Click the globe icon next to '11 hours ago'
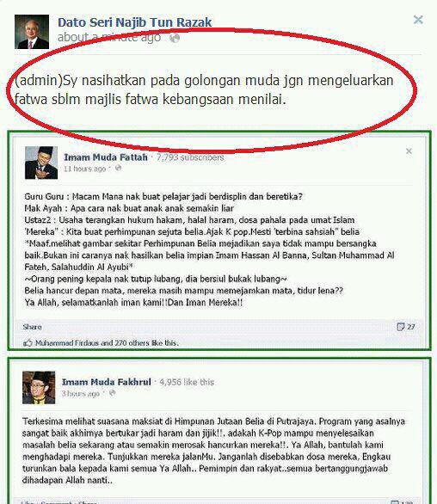 tap(119, 168)
